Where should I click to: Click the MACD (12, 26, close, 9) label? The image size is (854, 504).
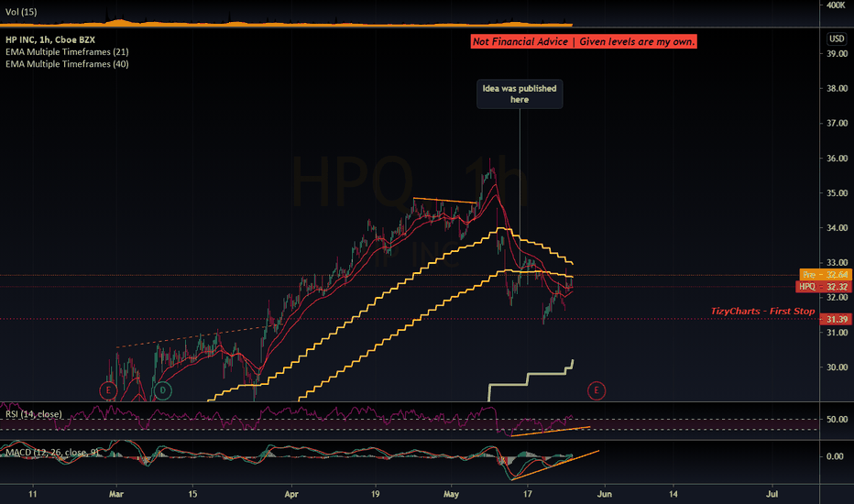52,453
